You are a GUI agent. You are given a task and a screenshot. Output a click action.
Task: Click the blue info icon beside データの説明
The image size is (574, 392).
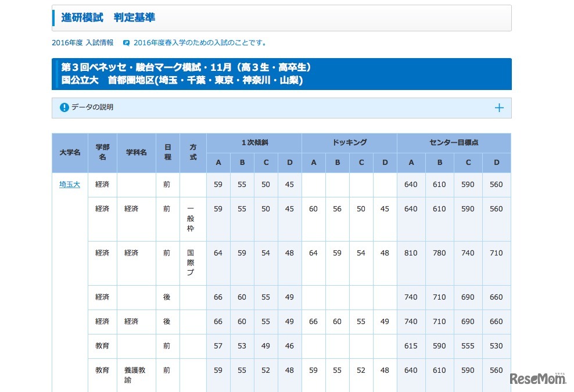[64, 107]
